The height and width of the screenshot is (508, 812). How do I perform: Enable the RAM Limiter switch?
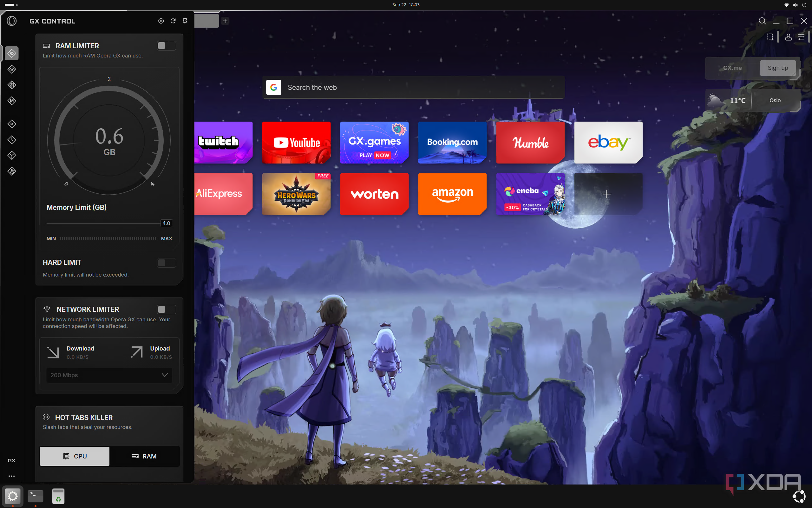(167, 46)
